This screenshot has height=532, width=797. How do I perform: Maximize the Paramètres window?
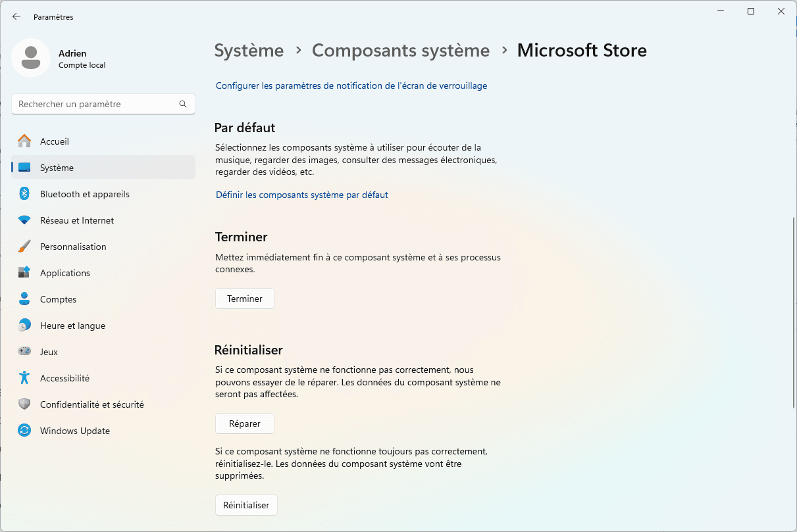751,11
